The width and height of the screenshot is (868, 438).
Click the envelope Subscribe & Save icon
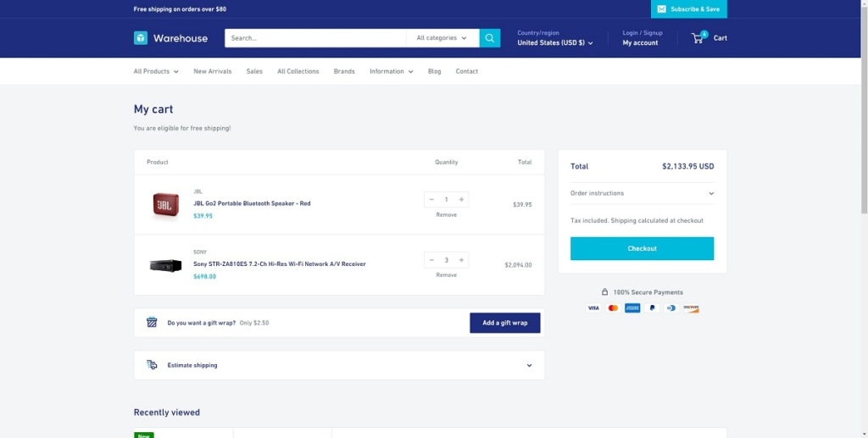tap(661, 9)
